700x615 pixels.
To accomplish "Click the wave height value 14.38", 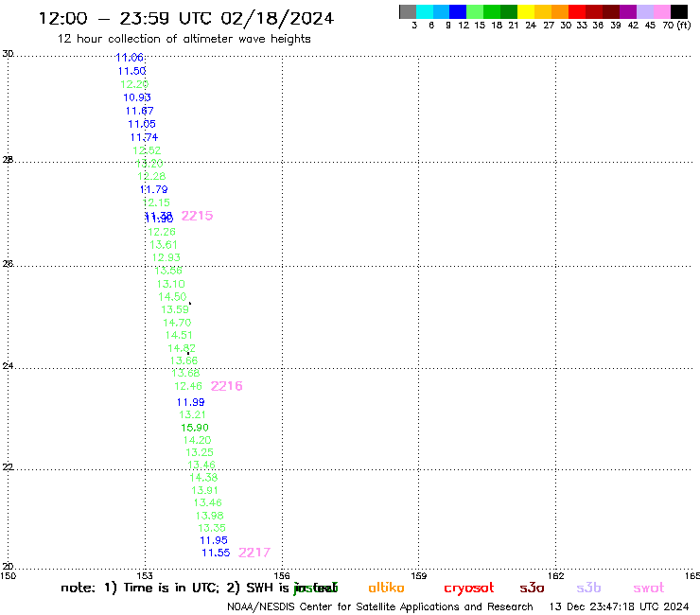I will click(203, 478).
